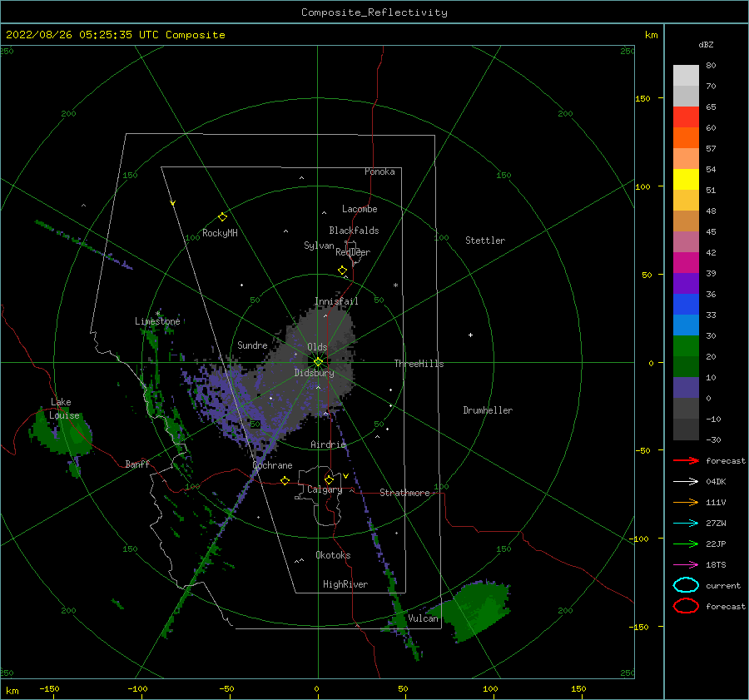Click the white 04DK arrow legend icon
Screen dimensions: 749x700
pyautogui.click(x=686, y=481)
